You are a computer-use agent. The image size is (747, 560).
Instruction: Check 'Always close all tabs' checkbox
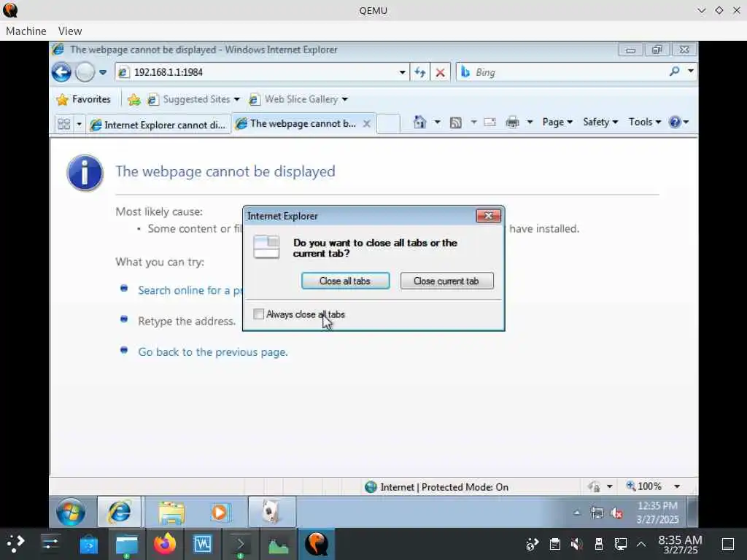[259, 314]
